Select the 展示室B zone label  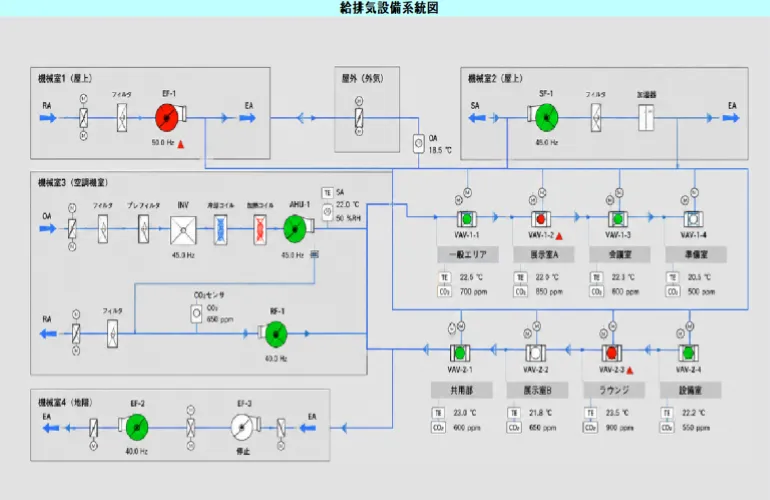tap(537, 390)
